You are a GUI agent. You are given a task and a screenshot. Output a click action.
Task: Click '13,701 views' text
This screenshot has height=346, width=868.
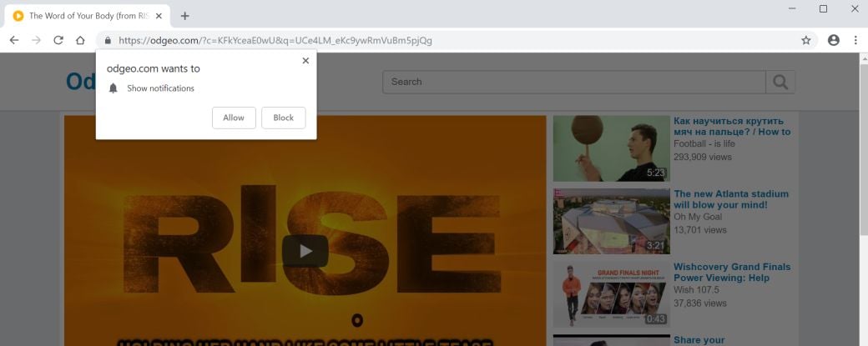(699, 230)
